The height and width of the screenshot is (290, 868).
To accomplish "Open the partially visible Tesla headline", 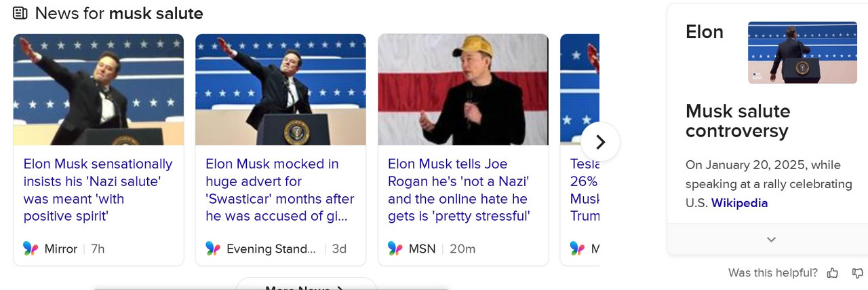I will pos(585,190).
